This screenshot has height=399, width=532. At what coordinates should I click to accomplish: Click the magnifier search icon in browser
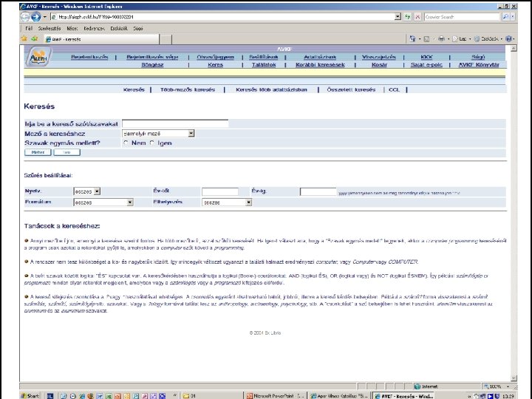tap(505, 16)
